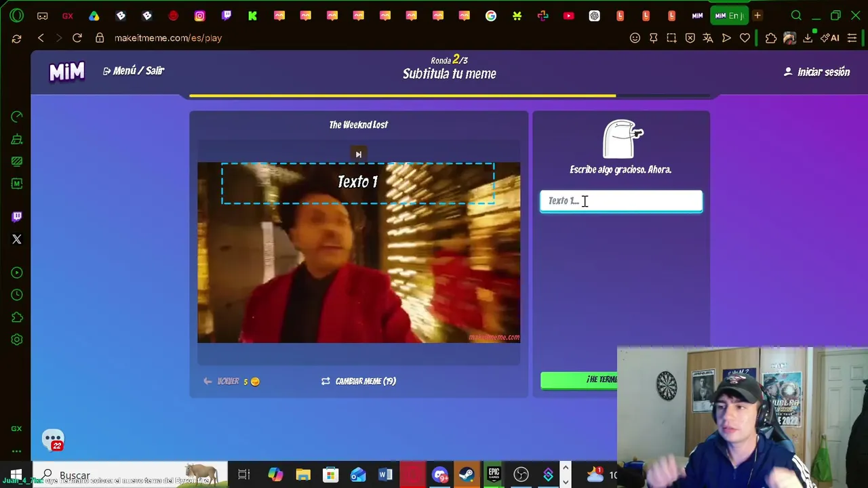Select the Google Drive tab
This screenshot has height=488, width=868.
point(94,16)
